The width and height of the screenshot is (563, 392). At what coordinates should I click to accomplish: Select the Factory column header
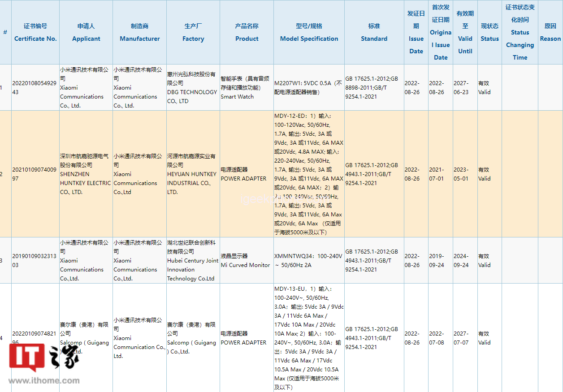click(x=193, y=33)
